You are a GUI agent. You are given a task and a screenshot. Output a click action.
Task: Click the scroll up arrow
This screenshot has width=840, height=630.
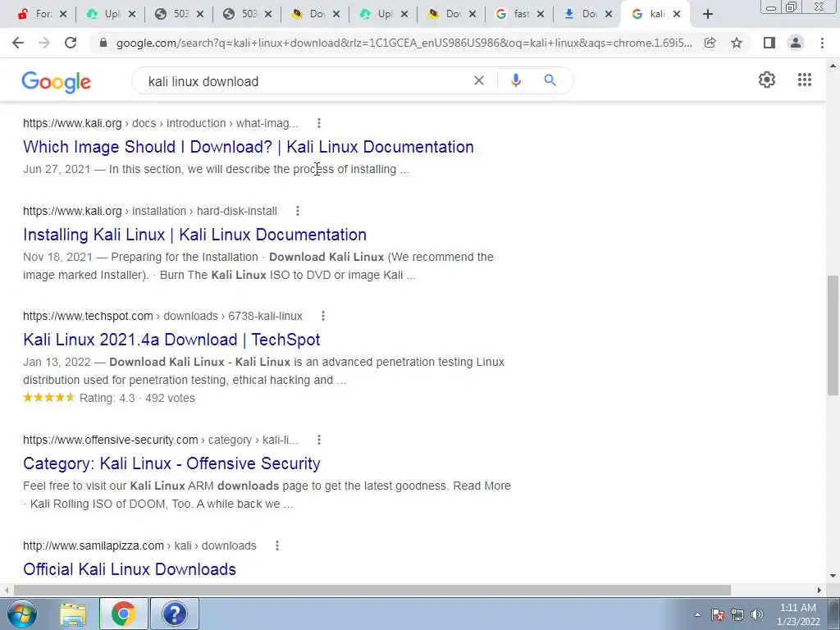833,66
